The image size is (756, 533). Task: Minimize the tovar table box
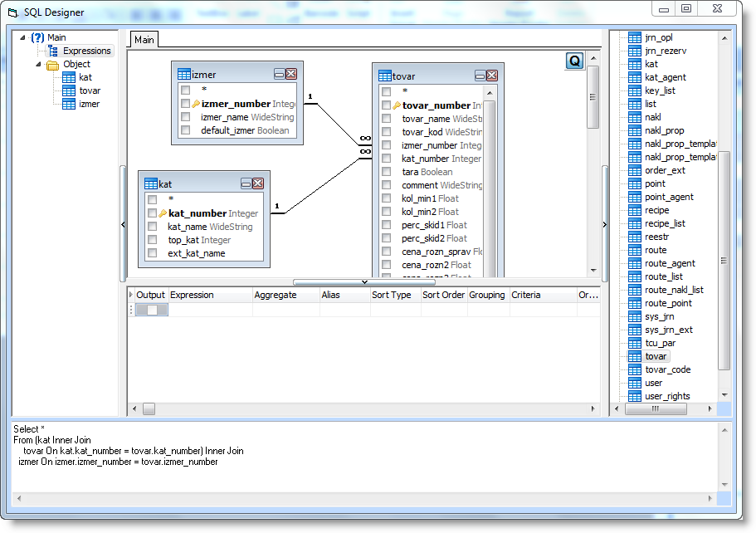pyautogui.click(x=480, y=76)
